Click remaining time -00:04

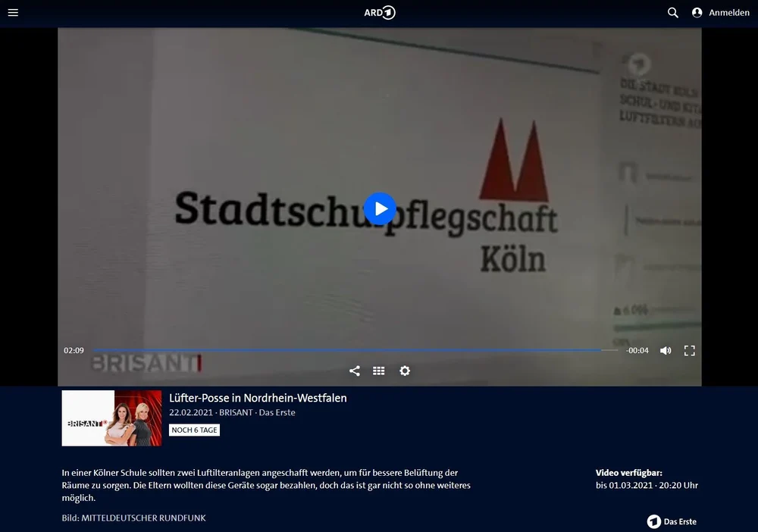point(637,350)
